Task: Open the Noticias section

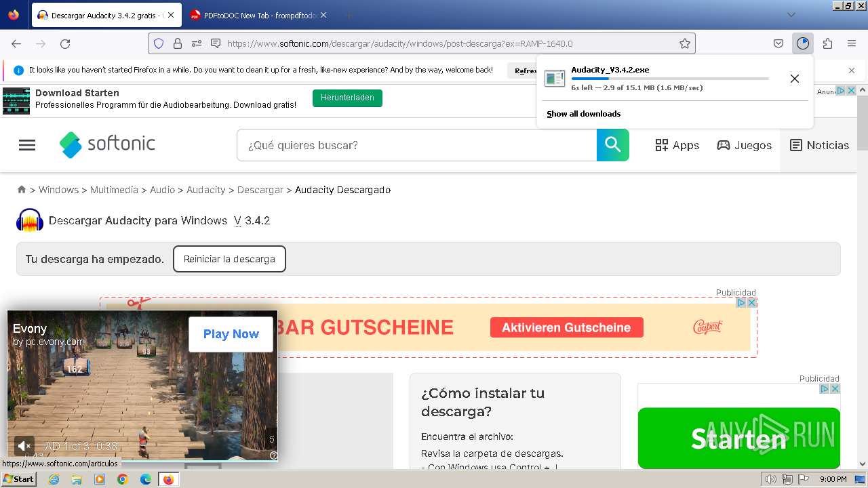Action: coord(819,145)
